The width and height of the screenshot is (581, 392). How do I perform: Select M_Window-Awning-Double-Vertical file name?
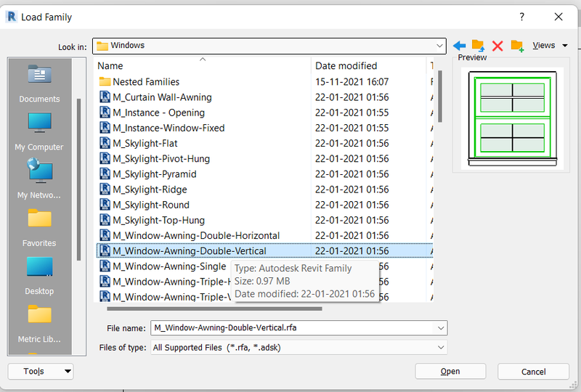pos(190,251)
